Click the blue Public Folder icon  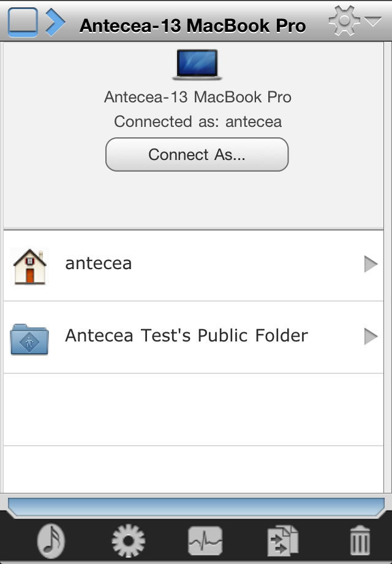click(x=29, y=339)
